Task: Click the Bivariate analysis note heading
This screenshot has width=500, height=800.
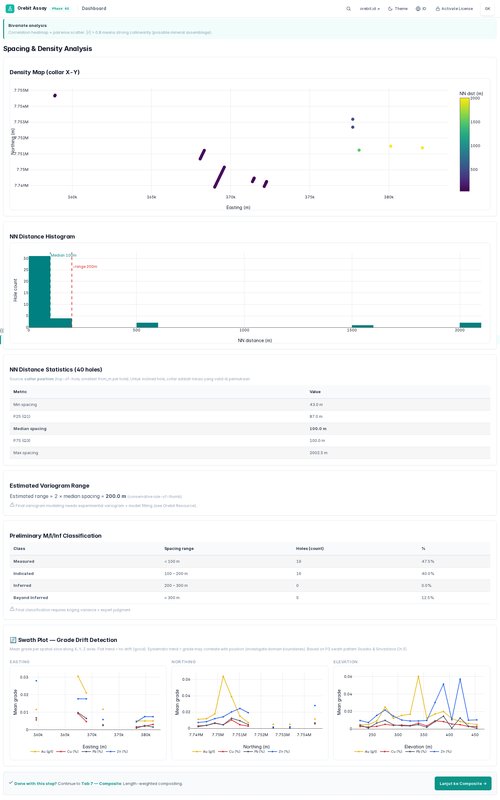Action: (28, 26)
